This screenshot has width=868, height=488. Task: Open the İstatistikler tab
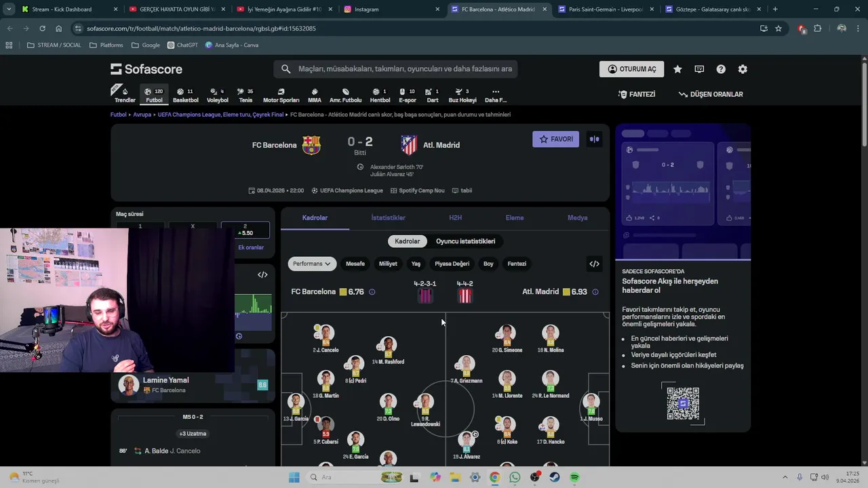(x=388, y=218)
